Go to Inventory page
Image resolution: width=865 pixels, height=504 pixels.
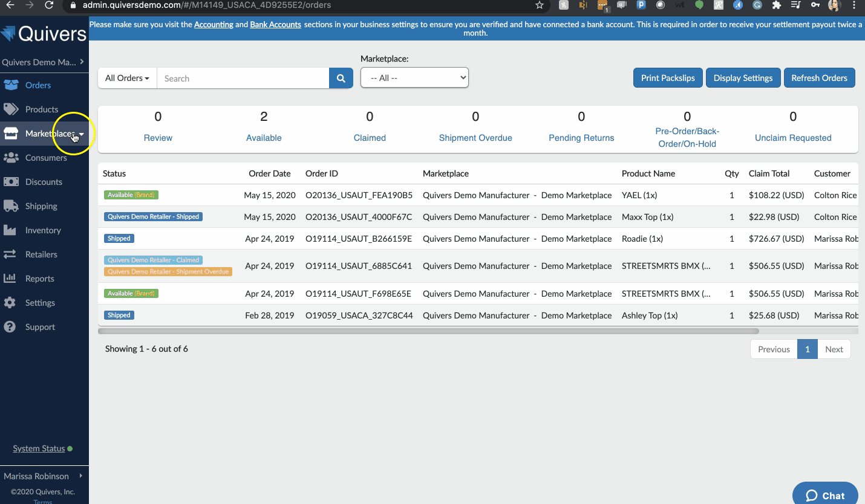(x=43, y=230)
